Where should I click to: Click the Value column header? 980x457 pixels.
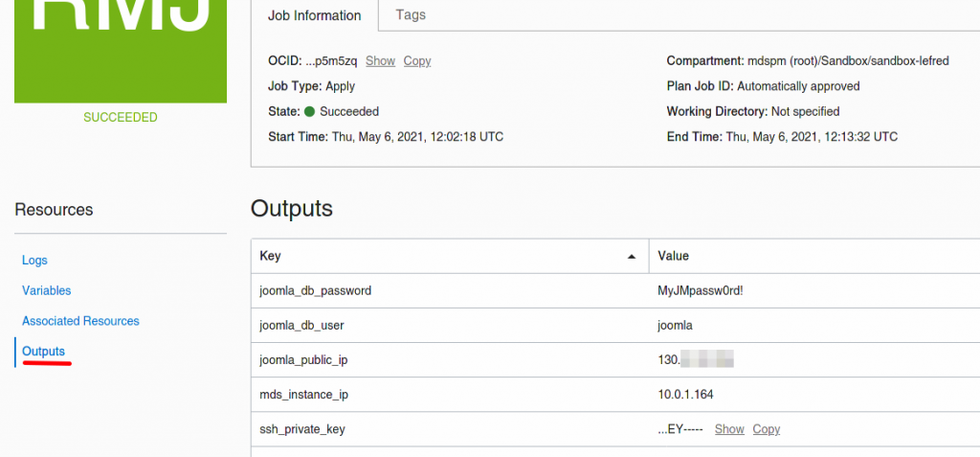coord(673,256)
